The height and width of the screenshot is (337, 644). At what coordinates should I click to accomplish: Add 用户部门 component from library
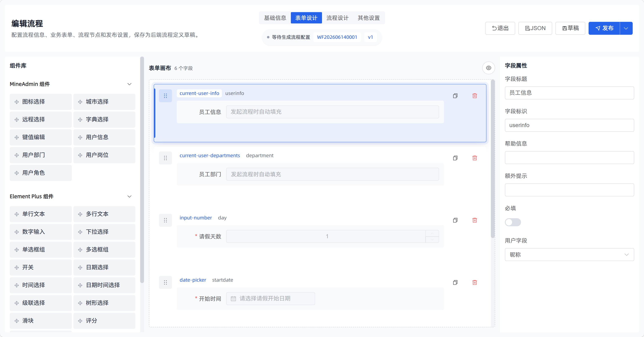(x=40, y=155)
